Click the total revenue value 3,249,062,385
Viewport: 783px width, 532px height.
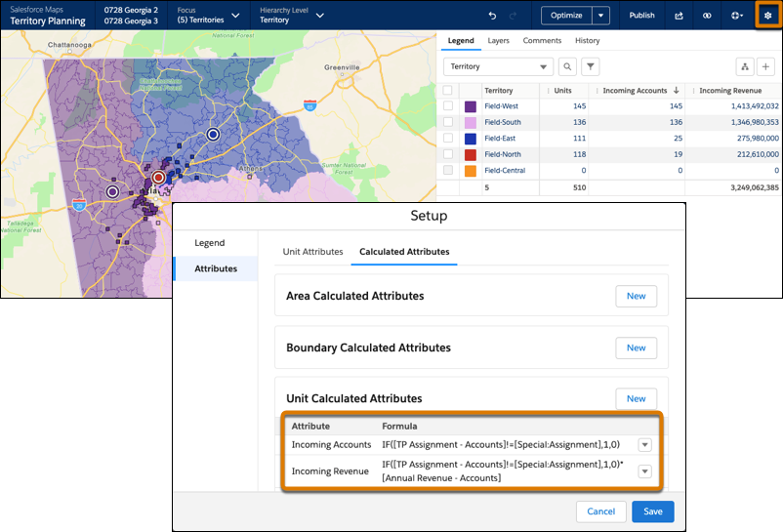754,187
